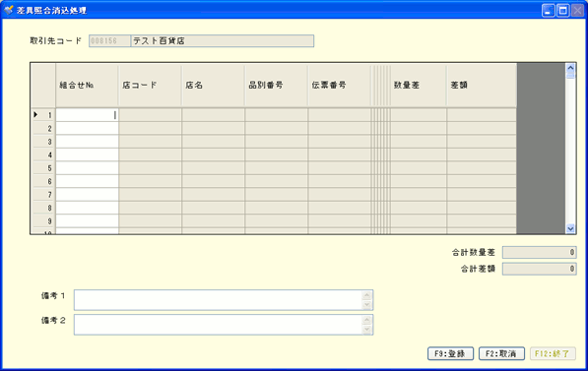Click 組合せNo. cell in row 4

point(87,155)
